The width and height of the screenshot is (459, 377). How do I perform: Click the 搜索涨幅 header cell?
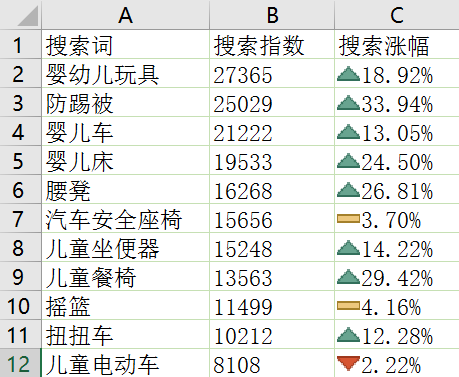[x=397, y=44]
